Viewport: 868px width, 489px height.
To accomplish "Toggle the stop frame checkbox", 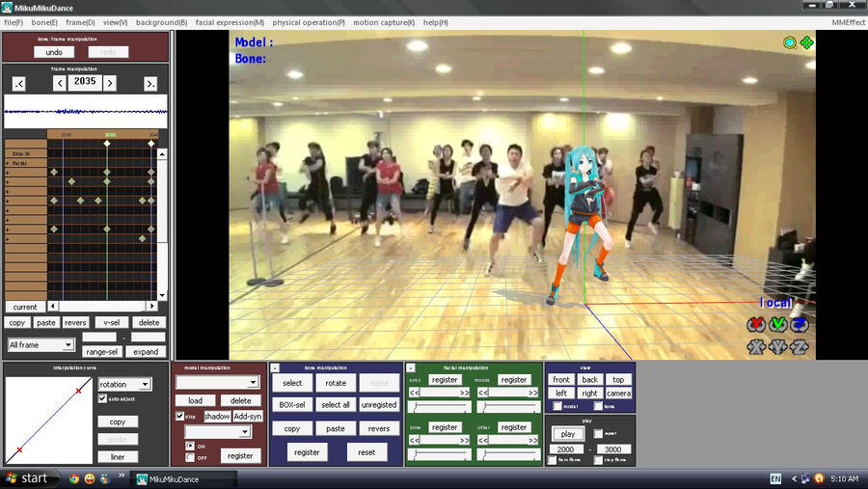I will point(598,460).
